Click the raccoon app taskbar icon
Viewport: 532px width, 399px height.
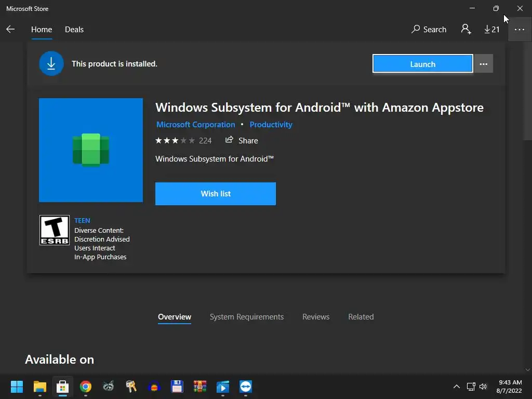coord(108,387)
